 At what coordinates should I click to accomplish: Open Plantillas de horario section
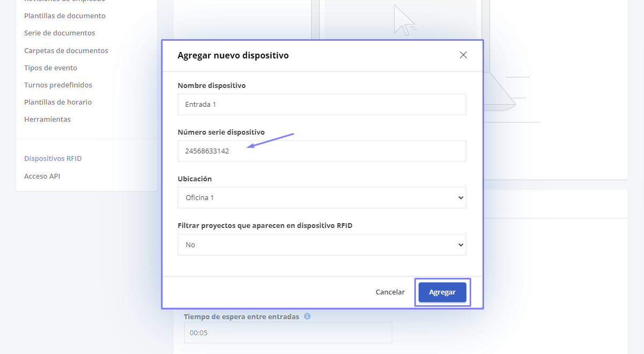(x=58, y=102)
